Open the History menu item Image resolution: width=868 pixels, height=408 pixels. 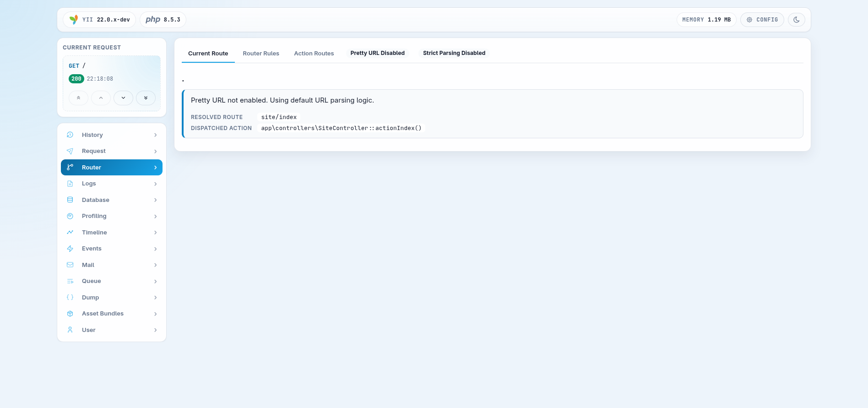coord(112,135)
